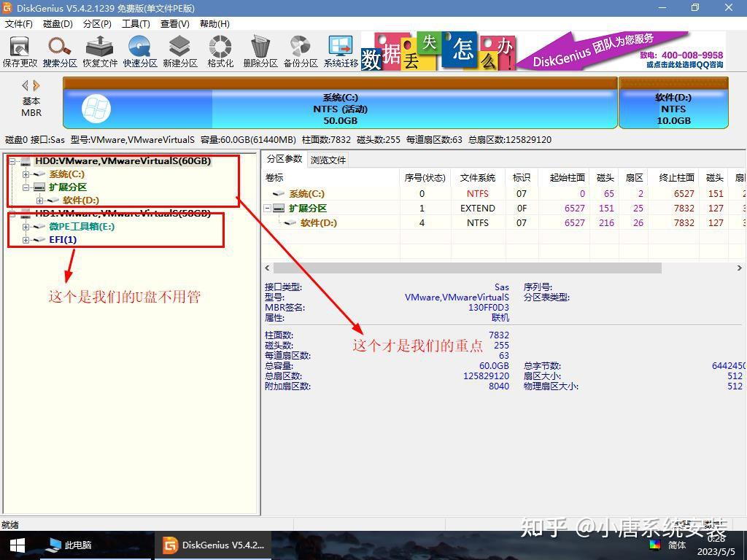Launch the 系统迁移 migration tool
This screenshot has height=560, width=747.
(x=341, y=52)
